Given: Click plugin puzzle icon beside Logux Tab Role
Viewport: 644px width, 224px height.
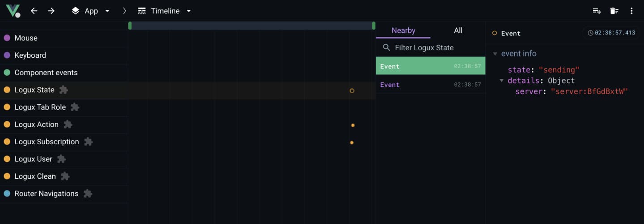Looking at the screenshot, I should tap(75, 107).
